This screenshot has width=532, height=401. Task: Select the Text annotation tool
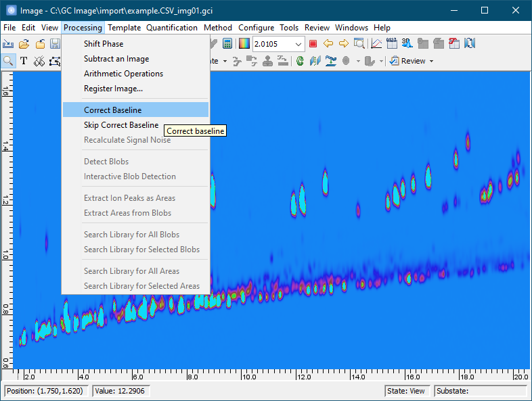(x=24, y=61)
